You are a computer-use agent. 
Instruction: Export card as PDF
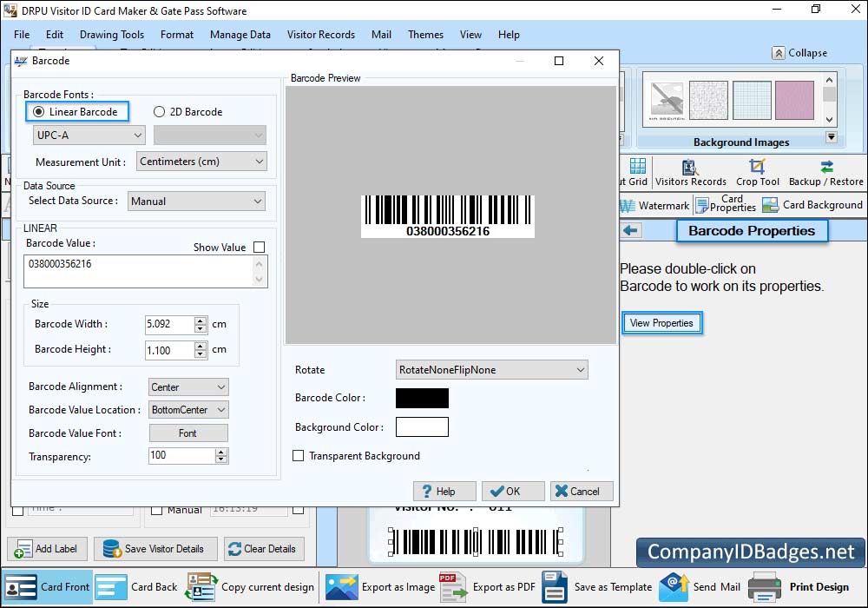click(488, 587)
